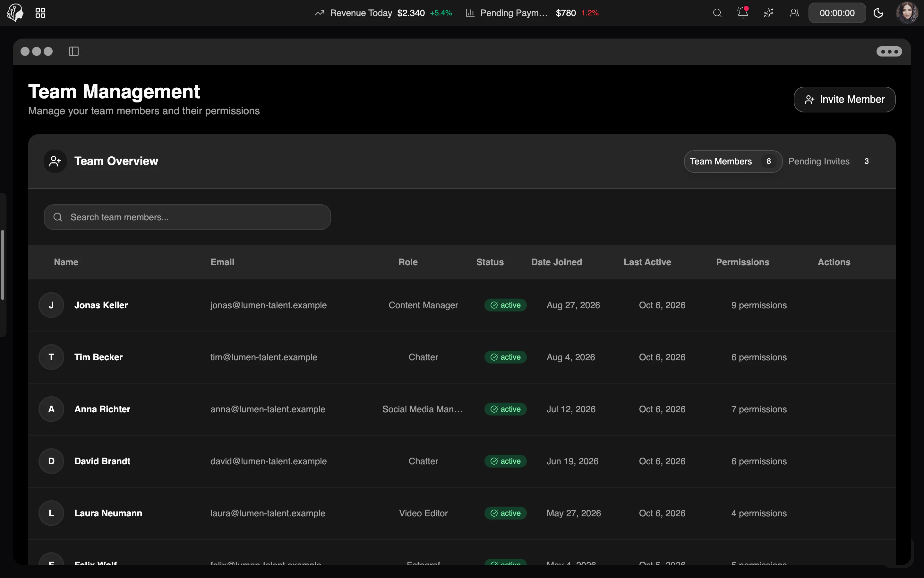
Task: Open the notifications bell
Action: pyautogui.click(x=743, y=13)
